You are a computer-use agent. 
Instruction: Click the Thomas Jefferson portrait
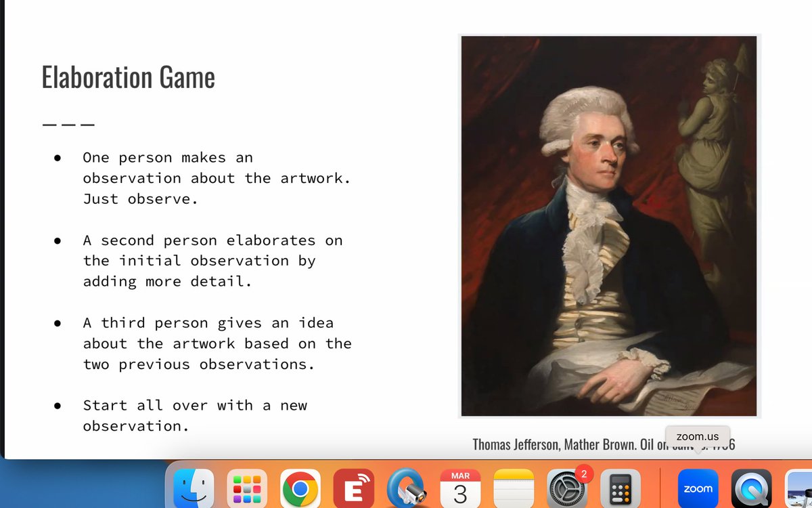click(x=608, y=224)
